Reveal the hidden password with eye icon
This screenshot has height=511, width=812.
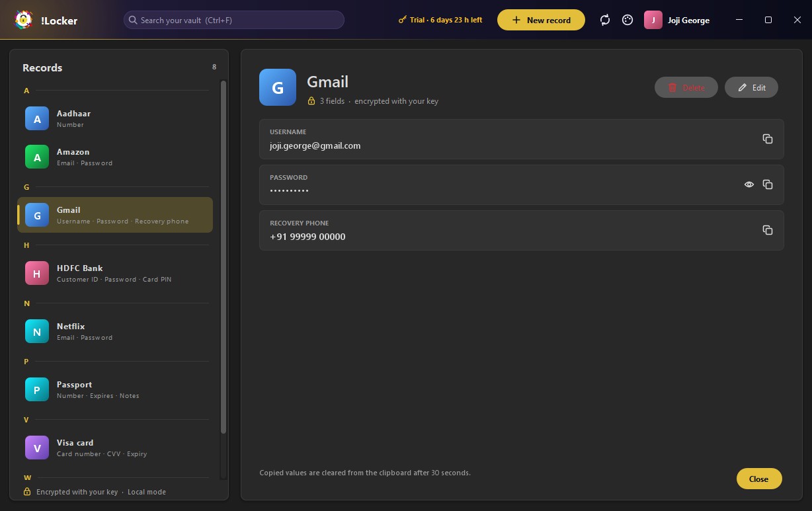coord(749,184)
